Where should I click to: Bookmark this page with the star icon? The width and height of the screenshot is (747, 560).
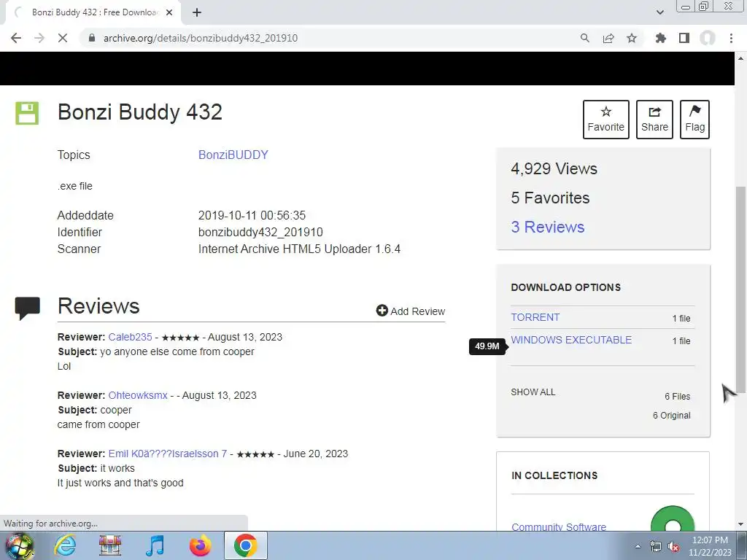632,38
